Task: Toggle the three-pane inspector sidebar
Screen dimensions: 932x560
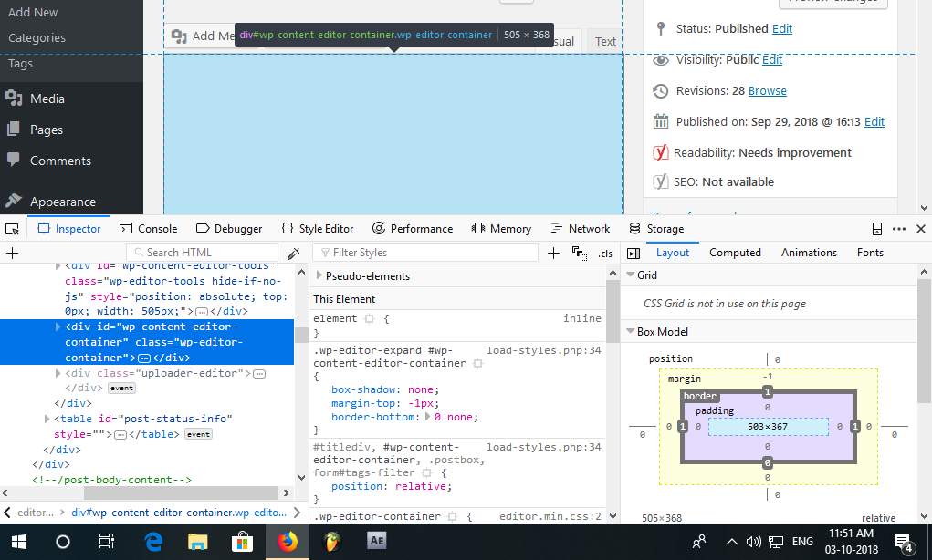Action: point(634,253)
